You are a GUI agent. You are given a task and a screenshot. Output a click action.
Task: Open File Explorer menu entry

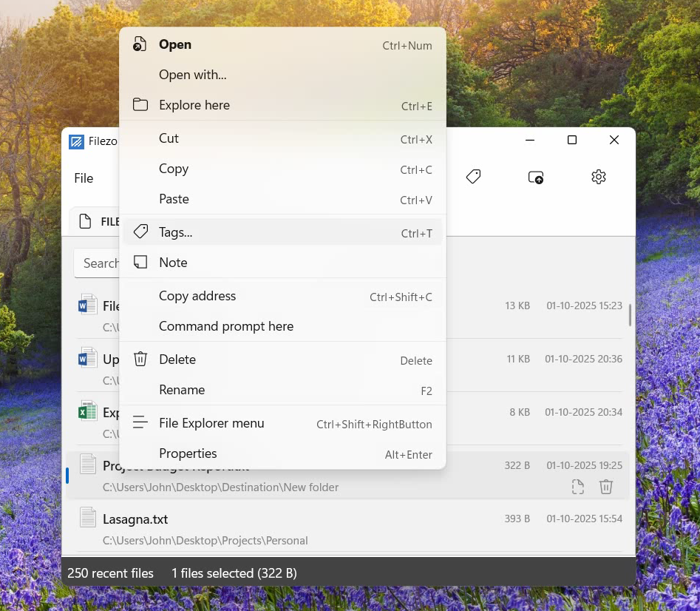pyautogui.click(x=211, y=423)
